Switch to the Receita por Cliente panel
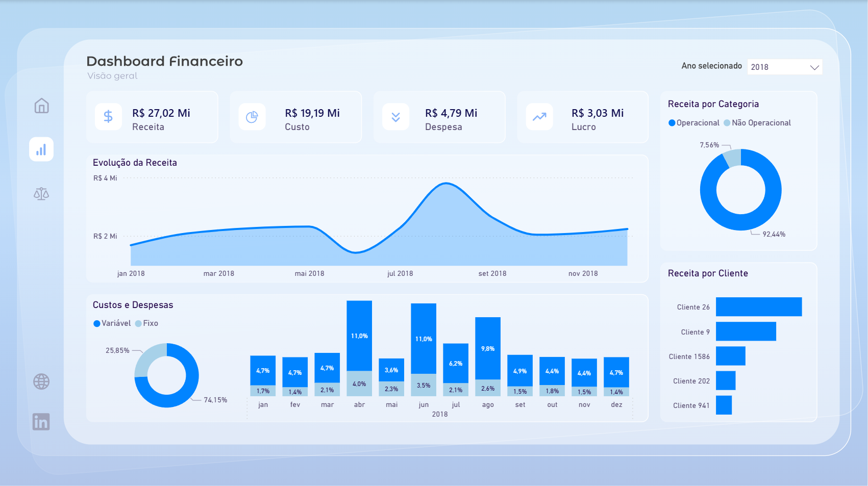Viewport: 868px width, 486px height. click(x=707, y=273)
